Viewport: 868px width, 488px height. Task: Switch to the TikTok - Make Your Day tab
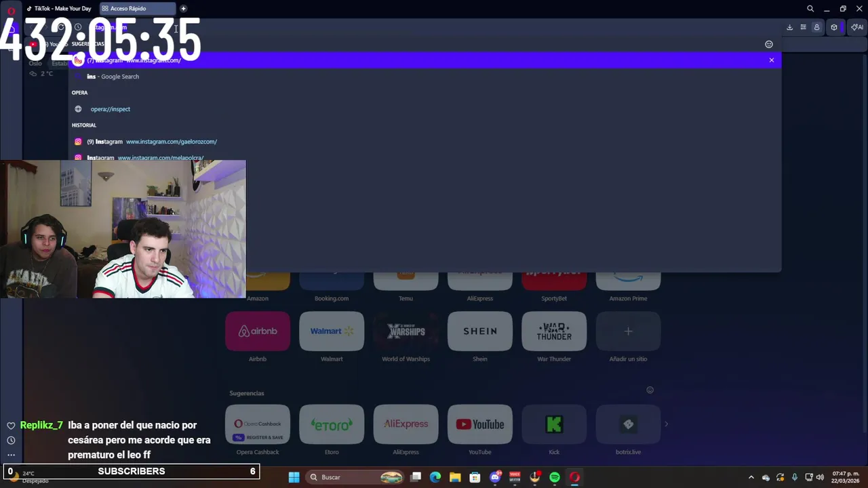[x=60, y=9]
